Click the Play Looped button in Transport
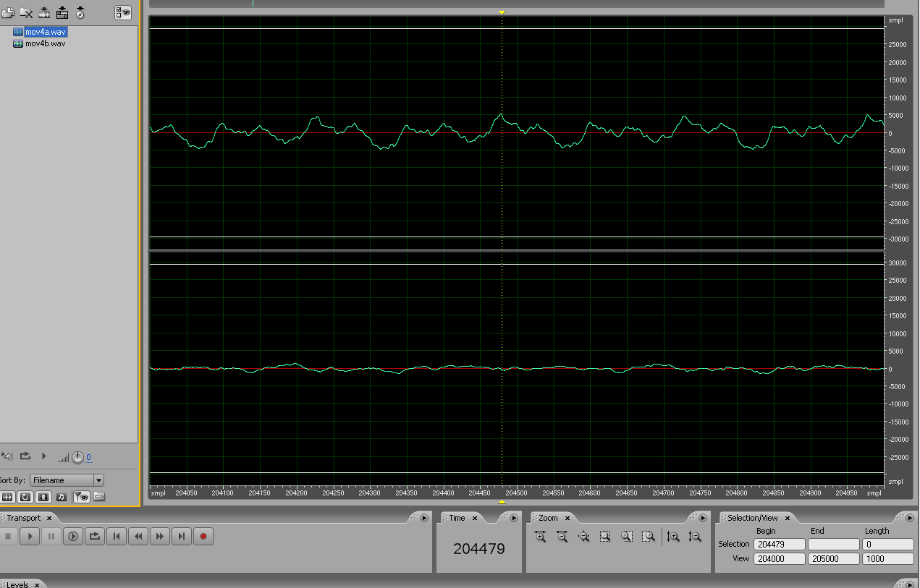Viewport: 920px width, 588px height. (95, 537)
